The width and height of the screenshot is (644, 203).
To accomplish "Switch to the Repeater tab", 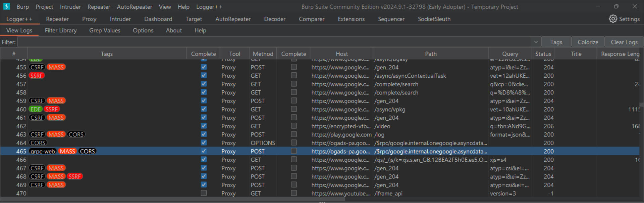I will (57, 19).
